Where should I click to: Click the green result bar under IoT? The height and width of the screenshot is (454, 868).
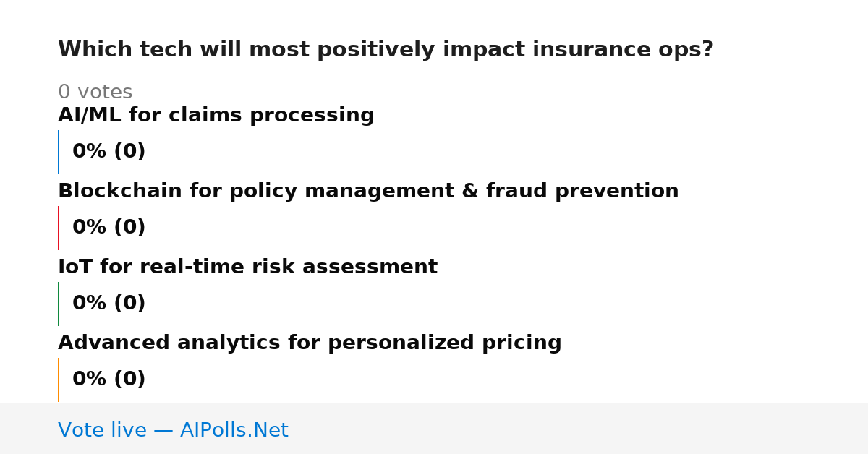point(58,304)
